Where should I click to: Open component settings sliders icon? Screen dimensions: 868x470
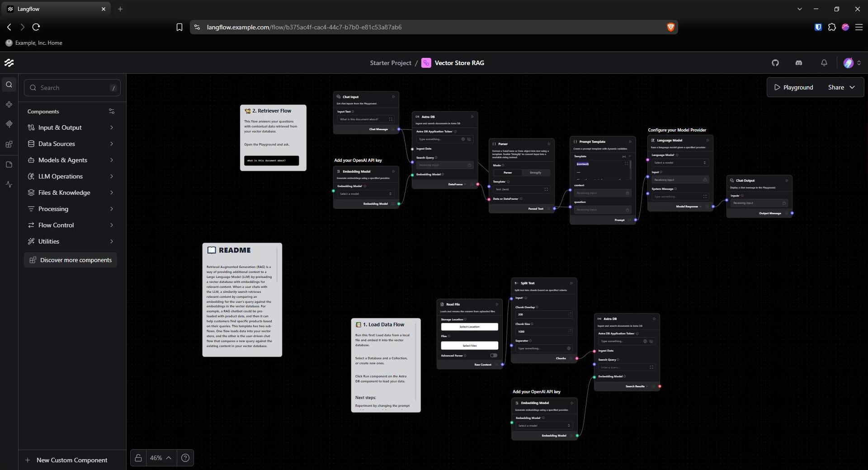click(112, 111)
